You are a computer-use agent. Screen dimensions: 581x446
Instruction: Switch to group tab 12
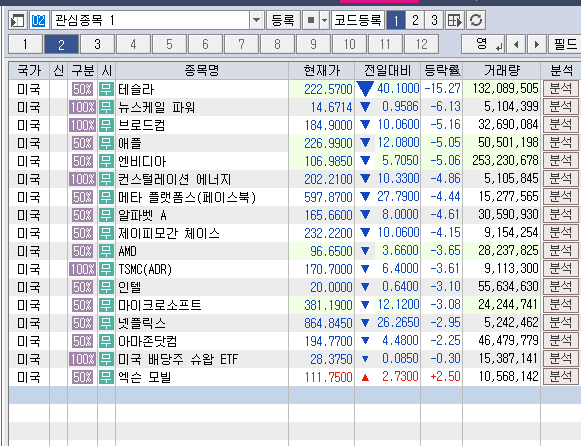tap(422, 44)
